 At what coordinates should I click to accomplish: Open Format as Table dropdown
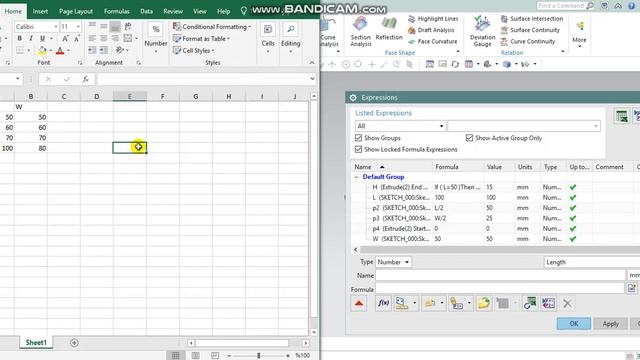click(x=201, y=38)
